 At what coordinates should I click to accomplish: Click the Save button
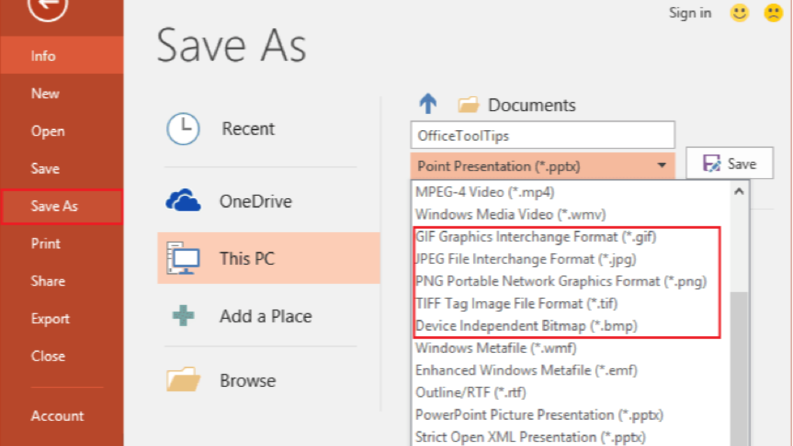pos(729,163)
